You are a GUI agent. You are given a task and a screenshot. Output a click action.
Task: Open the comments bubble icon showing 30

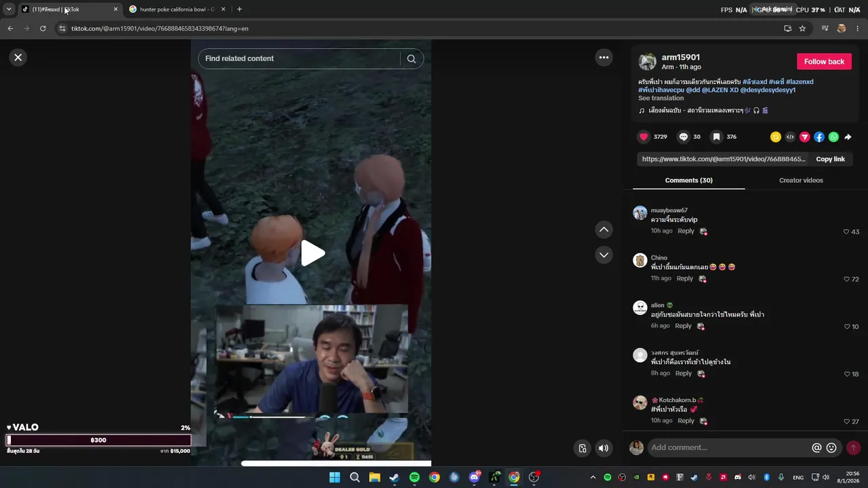point(684,137)
